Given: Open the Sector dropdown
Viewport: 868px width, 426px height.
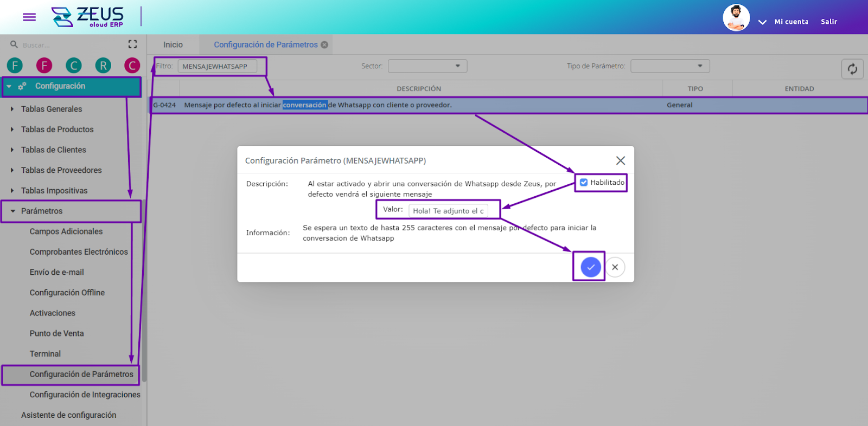Looking at the screenshot, I should tap(427, 66).
